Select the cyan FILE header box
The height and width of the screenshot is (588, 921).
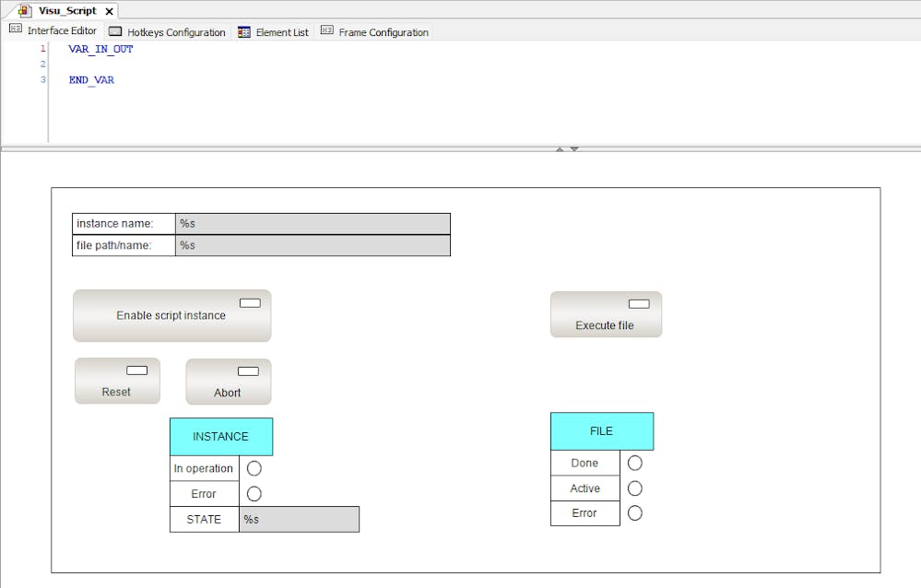tap(602, 431)
